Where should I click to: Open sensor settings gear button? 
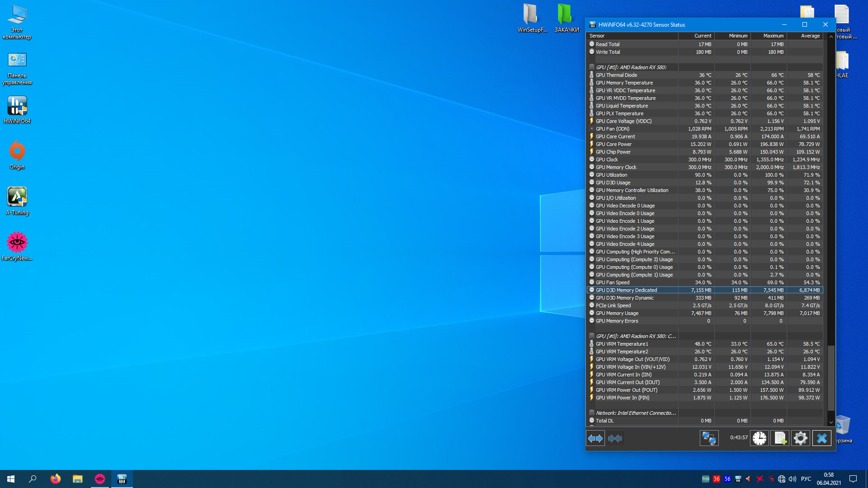pyautogui.click(x=800, y=438)
